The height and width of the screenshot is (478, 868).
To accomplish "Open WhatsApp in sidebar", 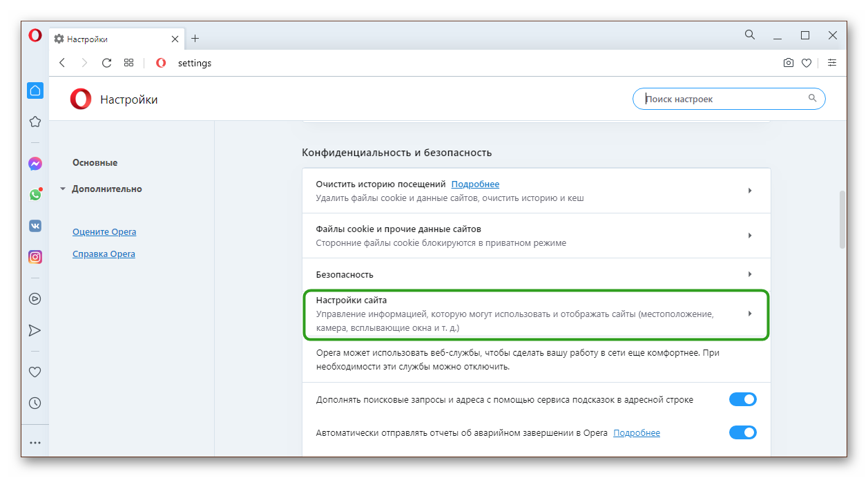I will [35, 195].
